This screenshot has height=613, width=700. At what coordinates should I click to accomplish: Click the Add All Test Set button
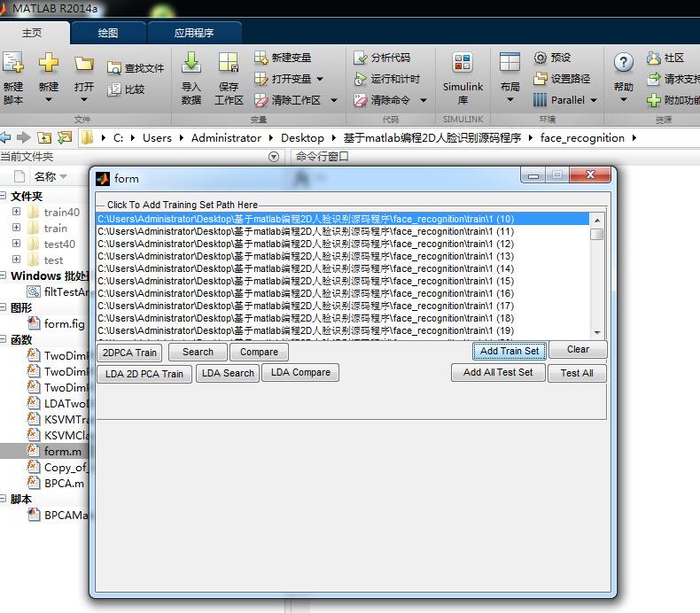pyautogui.click(x=498, y=372)
